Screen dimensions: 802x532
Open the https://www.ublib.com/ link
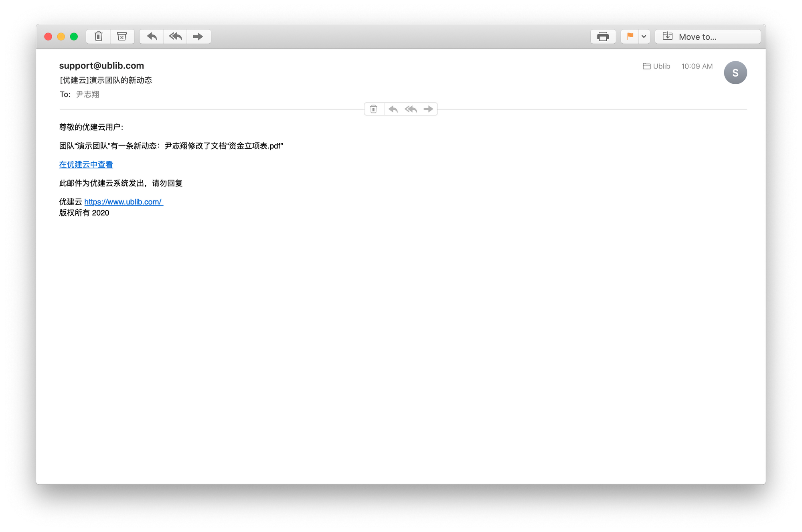123,202
